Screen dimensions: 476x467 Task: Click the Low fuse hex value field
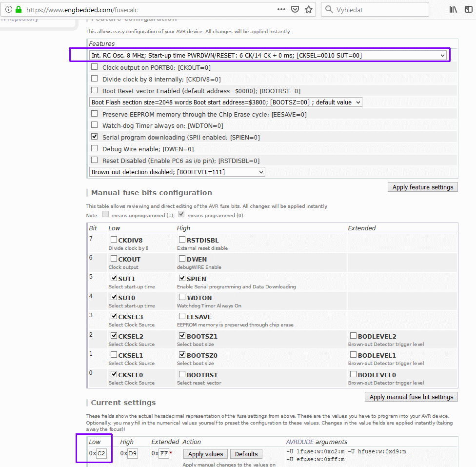click(101, 454)
